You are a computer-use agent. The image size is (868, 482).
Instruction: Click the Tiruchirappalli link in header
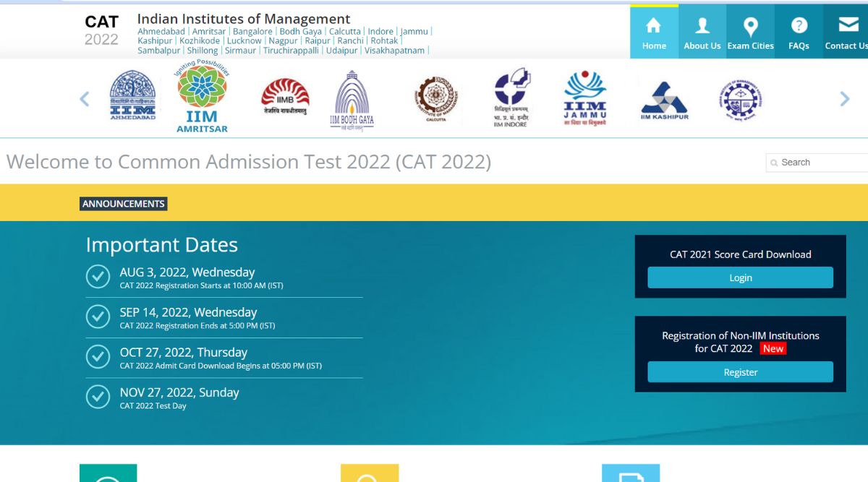[291, 51]
